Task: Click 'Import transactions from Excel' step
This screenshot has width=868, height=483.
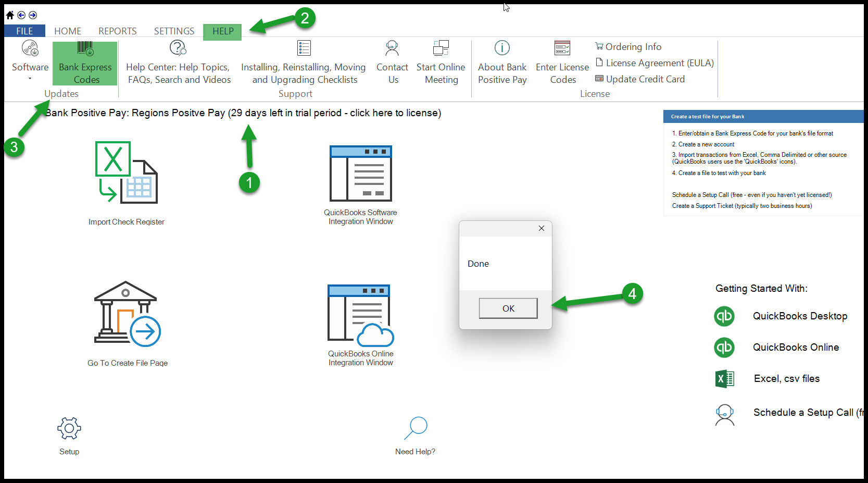Action: tap(759, 158)
